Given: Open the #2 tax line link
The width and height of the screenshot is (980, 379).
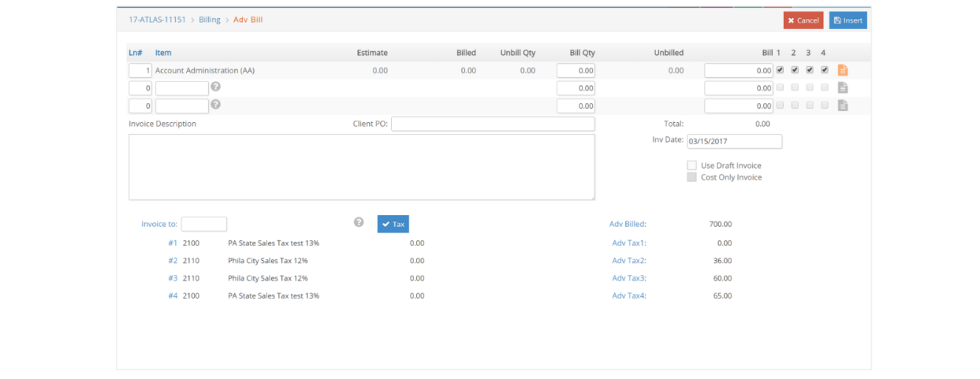Looking at the screenshot, I should coord(173,260).
